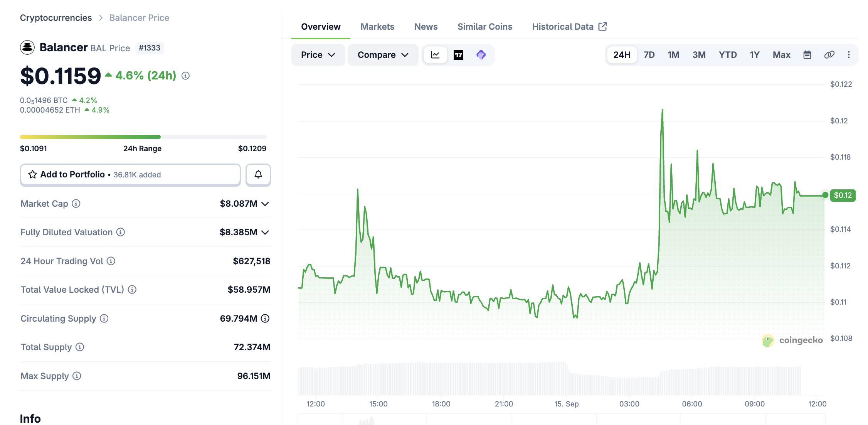This screenshot has height=425, width=868.
Task: Expand Fully Diluted Valuation chevron
Action: pyautogui.click(x=265, y=233)
